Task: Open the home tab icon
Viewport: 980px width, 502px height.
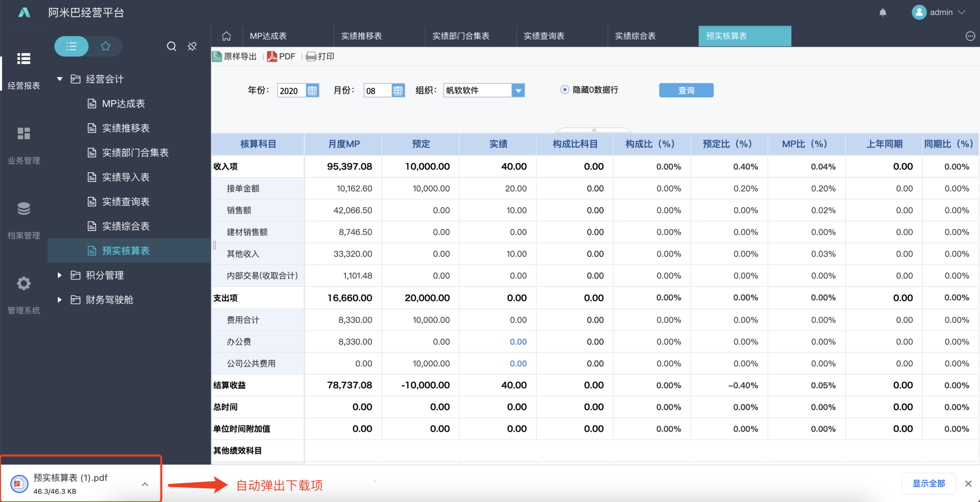Action: point(226,36)
